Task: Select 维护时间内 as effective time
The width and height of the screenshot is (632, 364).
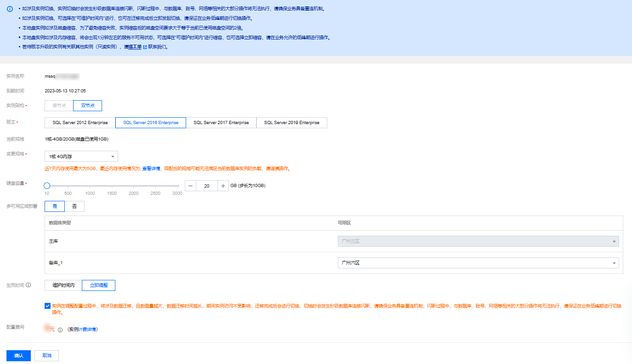Action: (63, 285)
